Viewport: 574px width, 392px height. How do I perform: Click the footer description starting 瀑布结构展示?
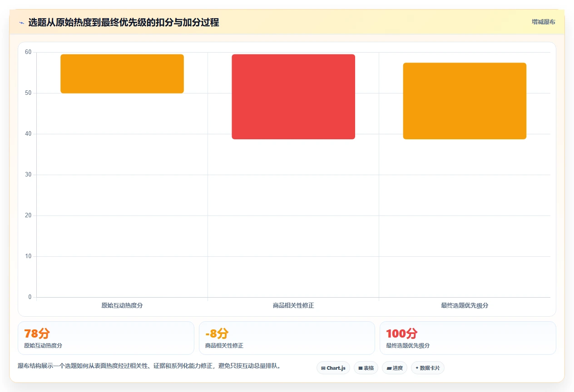click(149, 366)
